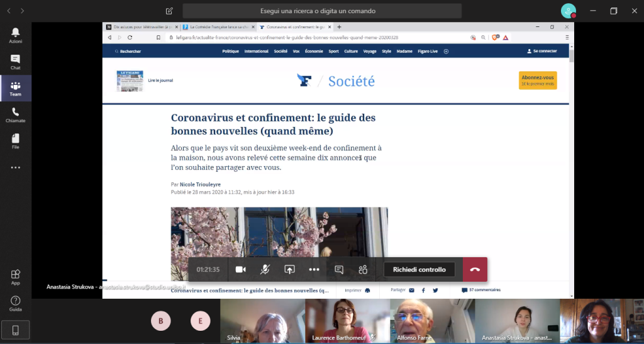644x344 pixels.
Task: Open the Brave rewards triangle icon
Action: [506, 37]
